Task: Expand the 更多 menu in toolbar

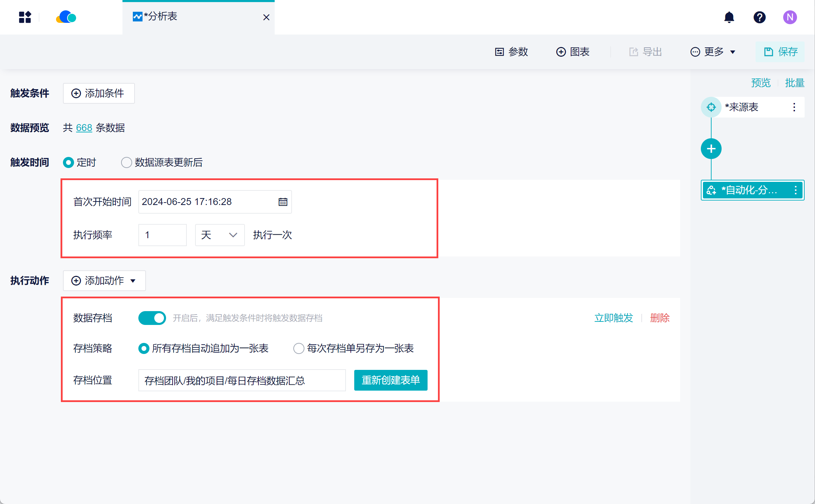Action: (713, 52)
